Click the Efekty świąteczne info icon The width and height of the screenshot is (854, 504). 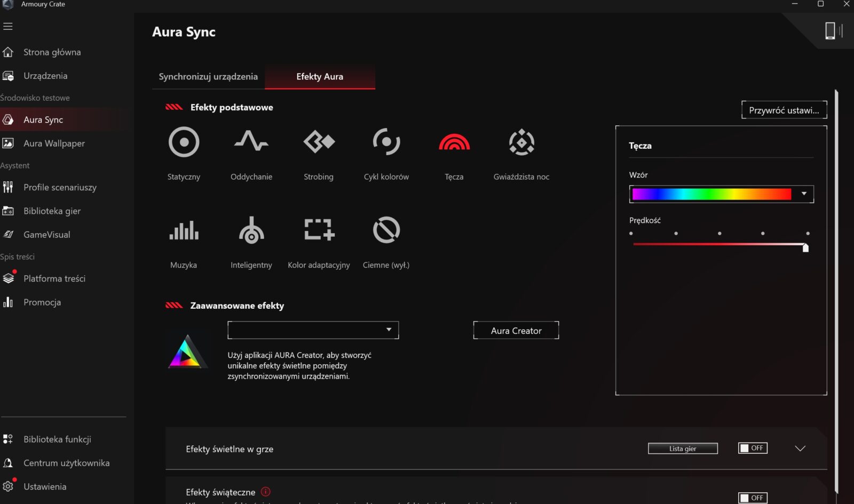[266, 492]
